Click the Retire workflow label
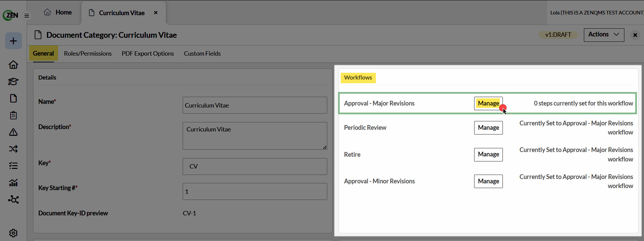644x241 pixels. (x=352, y=154)
